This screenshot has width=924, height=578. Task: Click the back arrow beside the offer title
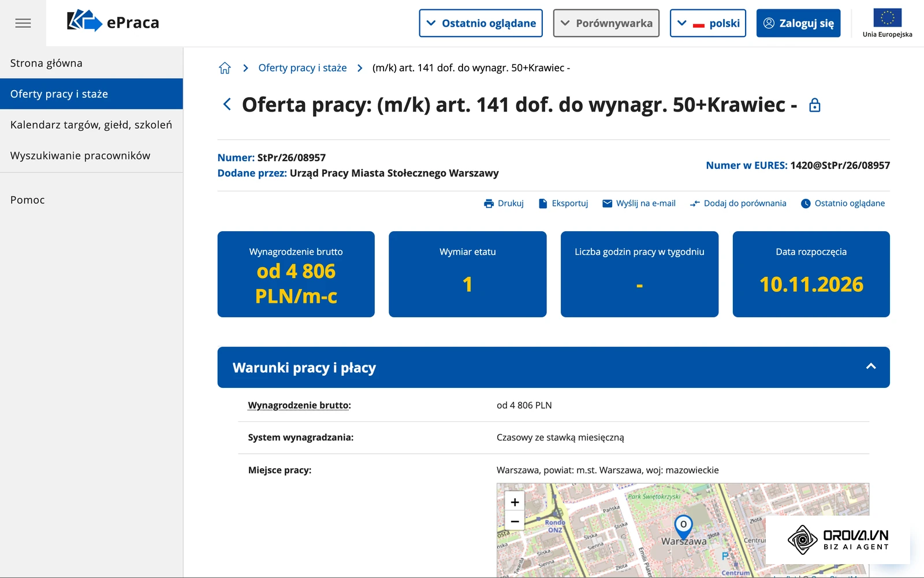(x=227, y=105)
